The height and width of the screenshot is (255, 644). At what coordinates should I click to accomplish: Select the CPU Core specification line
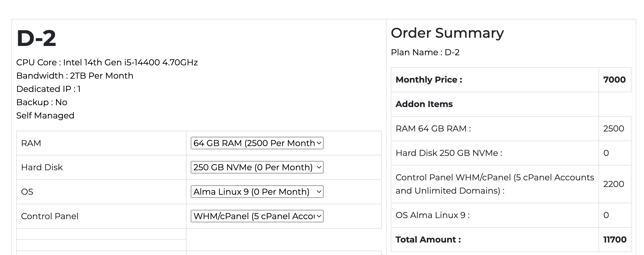[x=107, y=62]
